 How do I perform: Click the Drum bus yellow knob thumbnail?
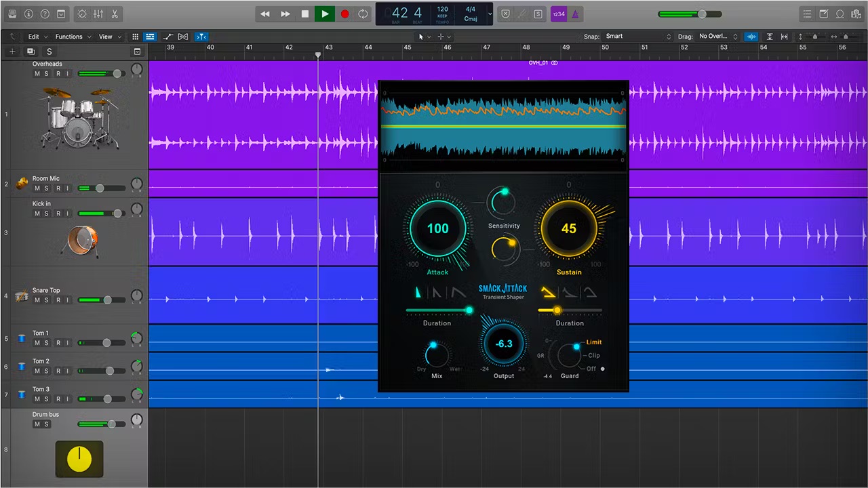79,458
